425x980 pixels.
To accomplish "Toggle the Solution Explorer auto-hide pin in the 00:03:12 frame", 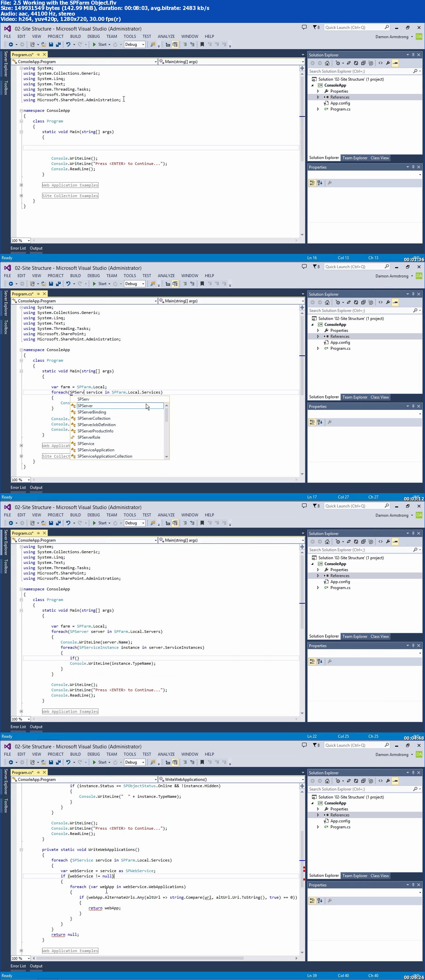I will tap(413, 294).
